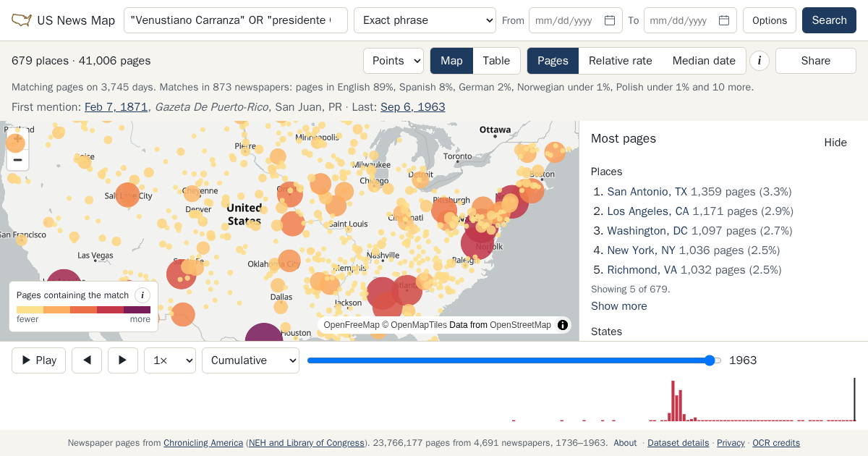Select Median date metric
Screen dimensions: 868x456
tap(704, 61)
